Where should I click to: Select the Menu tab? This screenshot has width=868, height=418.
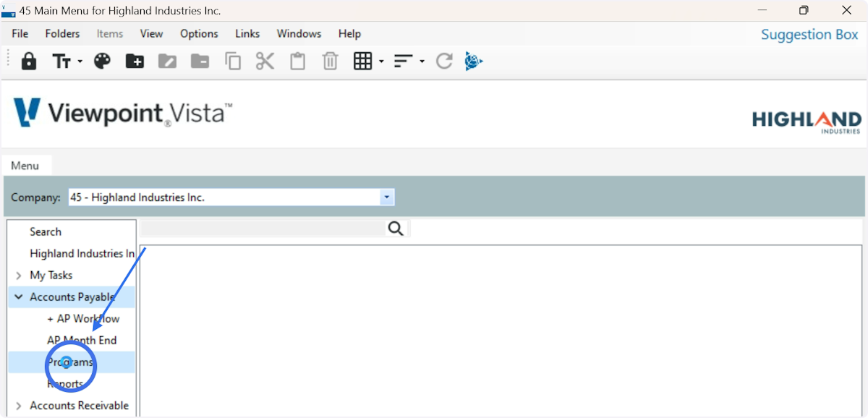click(x=25, y=166)
